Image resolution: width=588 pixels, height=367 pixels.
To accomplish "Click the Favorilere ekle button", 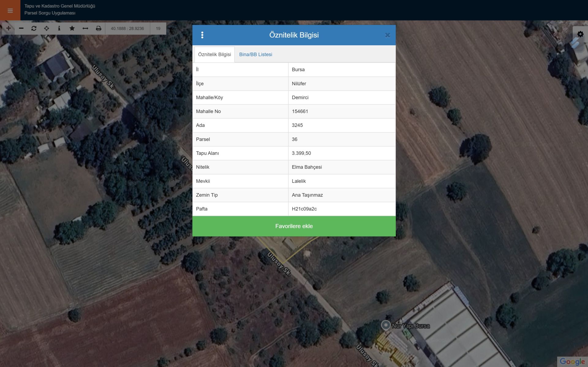I will pyautogui.click(x=294, y=226).
